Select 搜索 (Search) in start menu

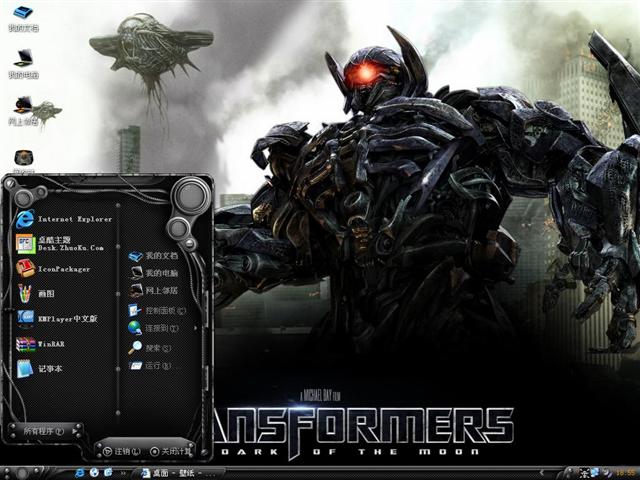click(x=152, y=347)
